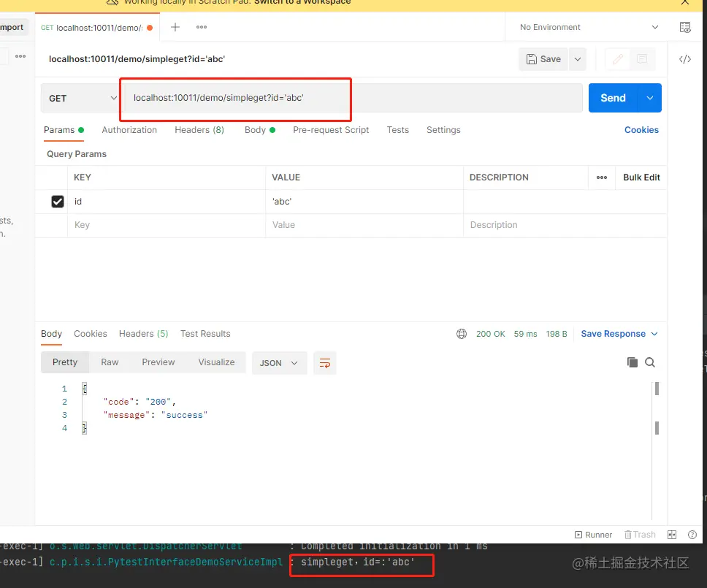Switch response view to Preview
Image resolution: width=707 pixels, height=588 pixels.
(158, 362)
